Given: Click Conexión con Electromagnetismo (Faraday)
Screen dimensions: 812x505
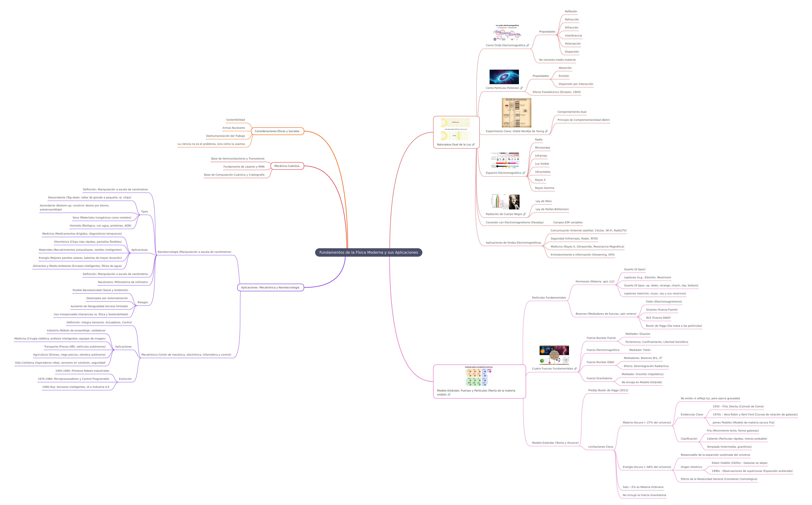Looking at the screenshot, I should click(515, 222).
